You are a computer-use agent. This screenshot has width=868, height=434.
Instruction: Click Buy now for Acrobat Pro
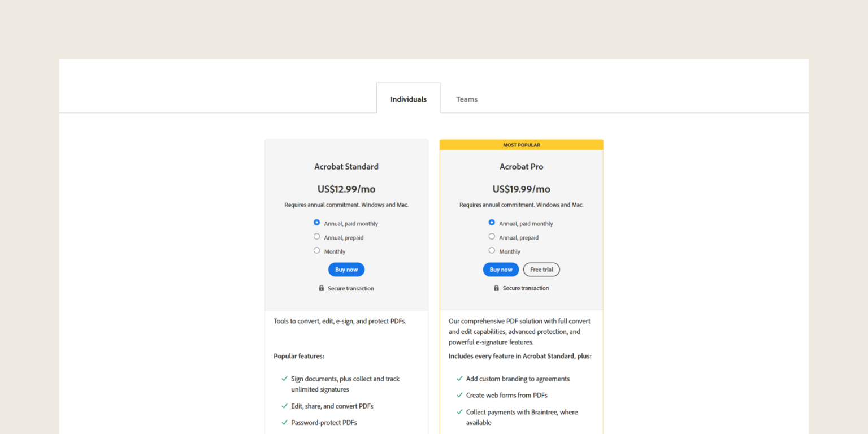click(501, 270)
